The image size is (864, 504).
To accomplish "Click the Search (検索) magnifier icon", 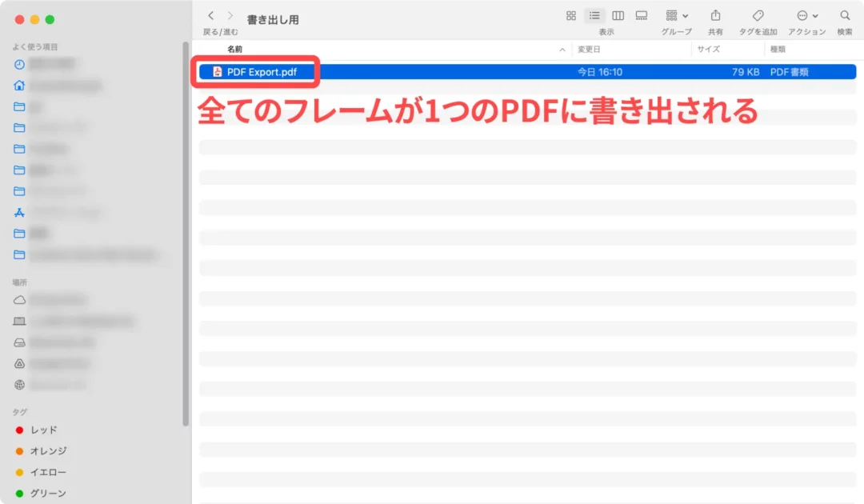I will [845, 16].
